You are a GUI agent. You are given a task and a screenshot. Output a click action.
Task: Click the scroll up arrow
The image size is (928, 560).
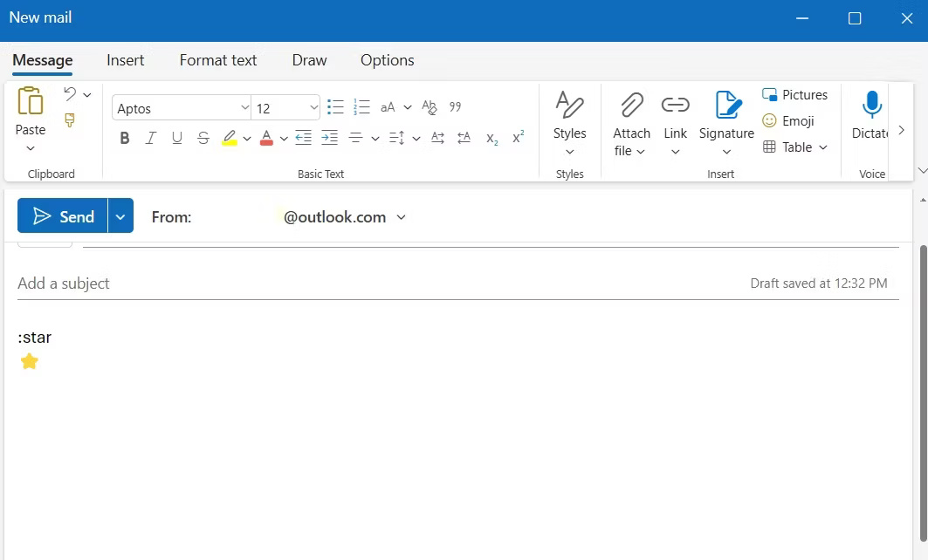[x=923, y=200]
